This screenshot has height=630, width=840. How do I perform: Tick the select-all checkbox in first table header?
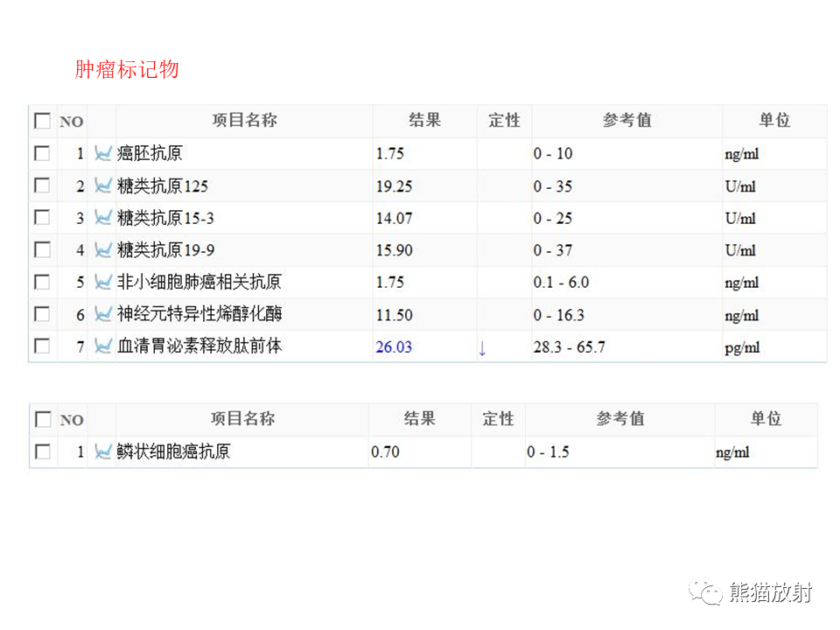point(42,121)
